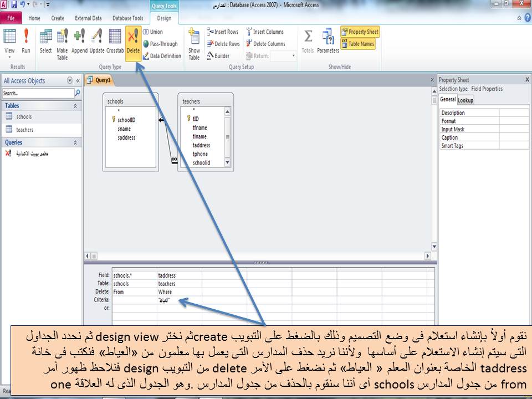Screen dimensions: 532x399
Task: Open the Show Table dialog
Action: point(193,44)
